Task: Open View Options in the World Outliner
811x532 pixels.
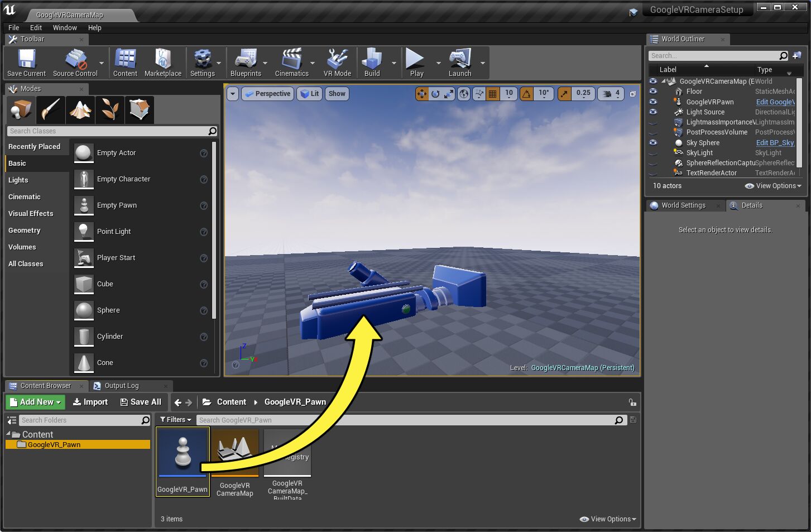Action: 772,186
